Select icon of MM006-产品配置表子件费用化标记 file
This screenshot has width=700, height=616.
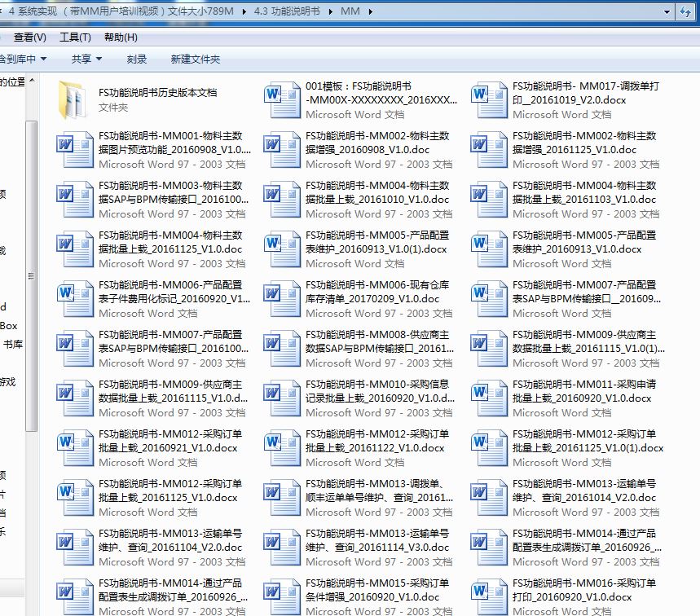[74, 298]
